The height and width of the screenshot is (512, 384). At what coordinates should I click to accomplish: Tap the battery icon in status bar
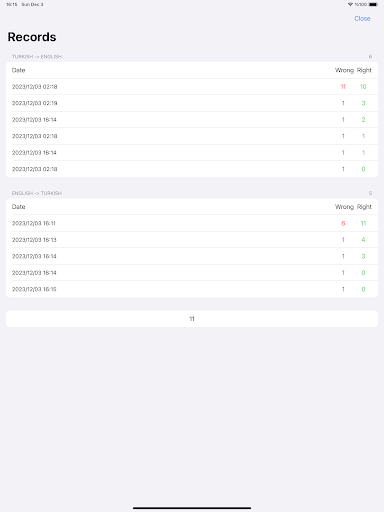373,4
